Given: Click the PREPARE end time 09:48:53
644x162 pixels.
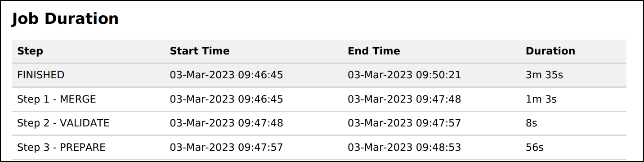Looking at the screenshot, I should click(x=404, y=147).
